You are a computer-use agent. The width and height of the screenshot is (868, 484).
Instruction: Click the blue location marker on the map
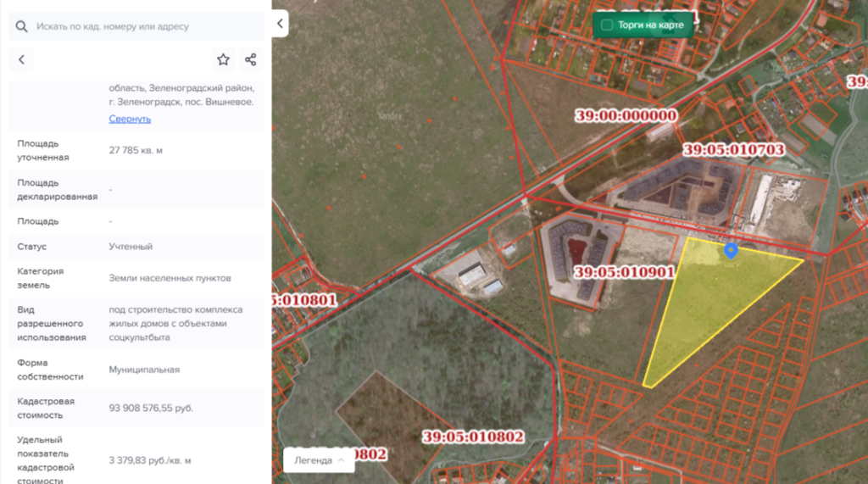(731, 250)
